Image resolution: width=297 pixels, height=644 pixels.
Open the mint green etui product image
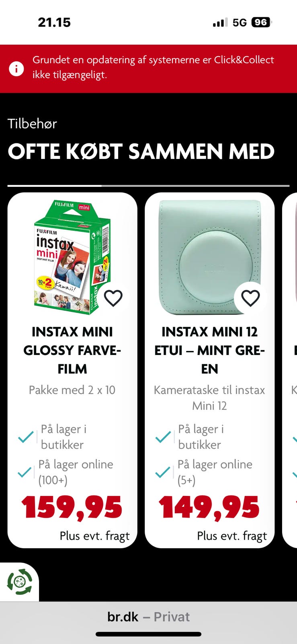(209, 258)
